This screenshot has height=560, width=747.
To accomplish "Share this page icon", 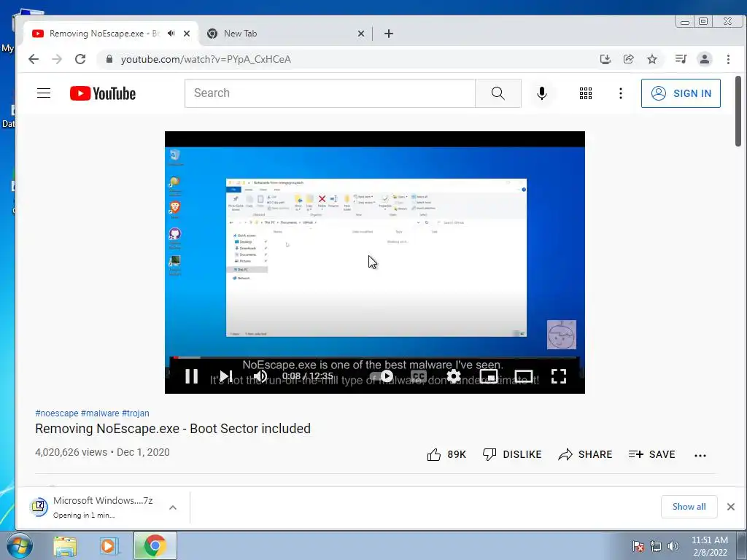I will coord(628,59).
